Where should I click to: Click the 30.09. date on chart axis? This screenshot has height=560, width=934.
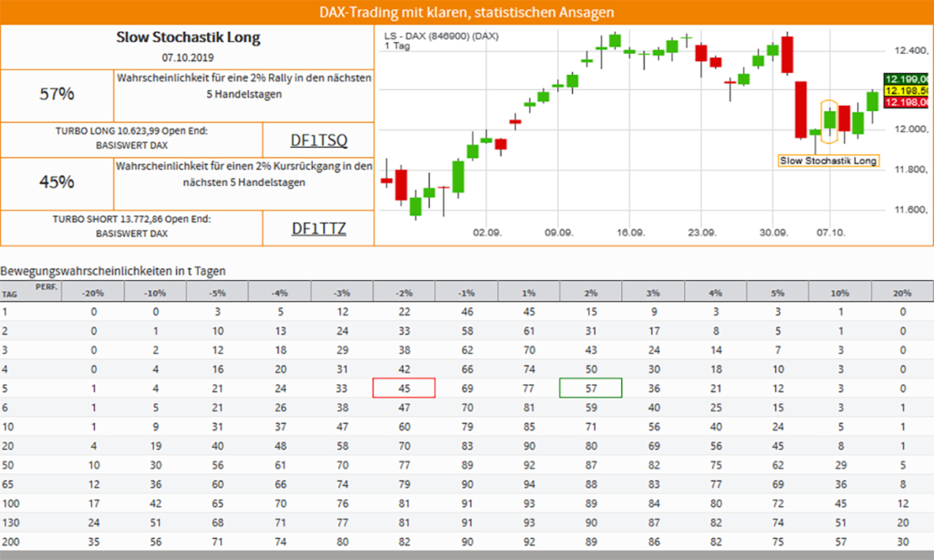pos(773,233)
